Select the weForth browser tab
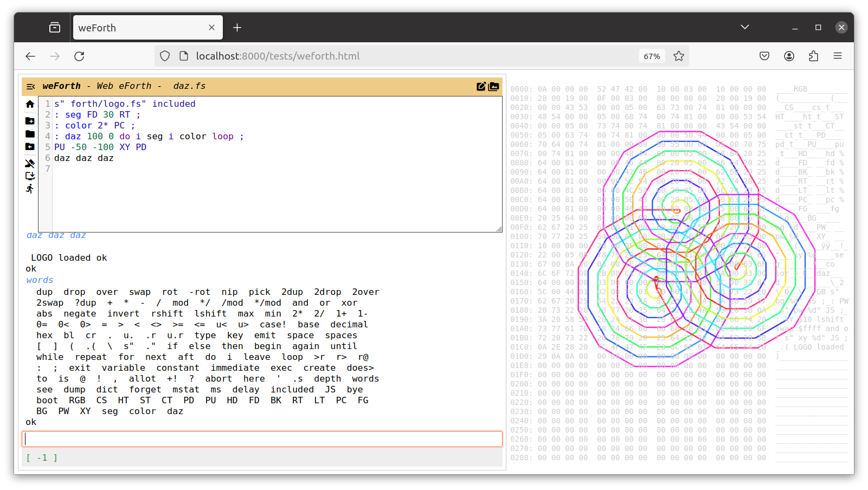Viewport: 868px width, 490px height. 141,28
